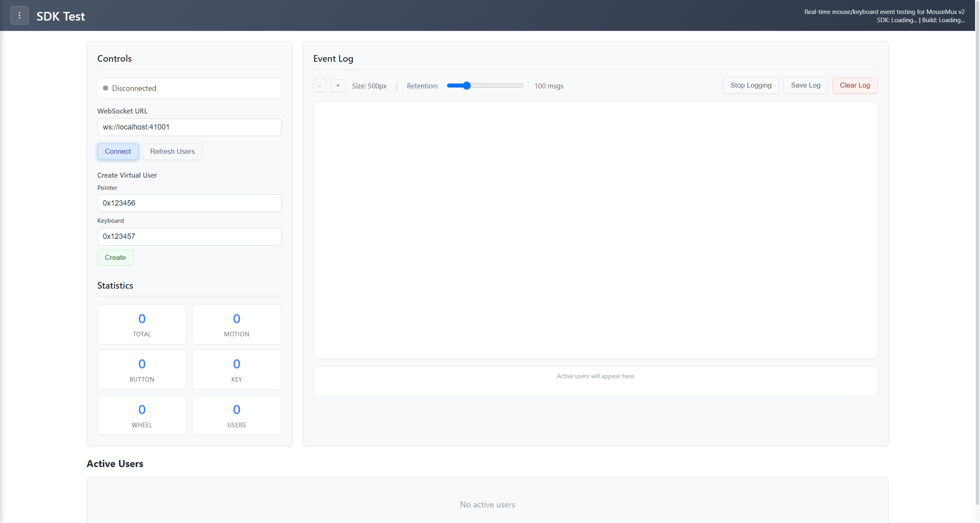Click the SDK Test title heading
The height and width of the screenshot is (523, 980).
coord(60,16)
